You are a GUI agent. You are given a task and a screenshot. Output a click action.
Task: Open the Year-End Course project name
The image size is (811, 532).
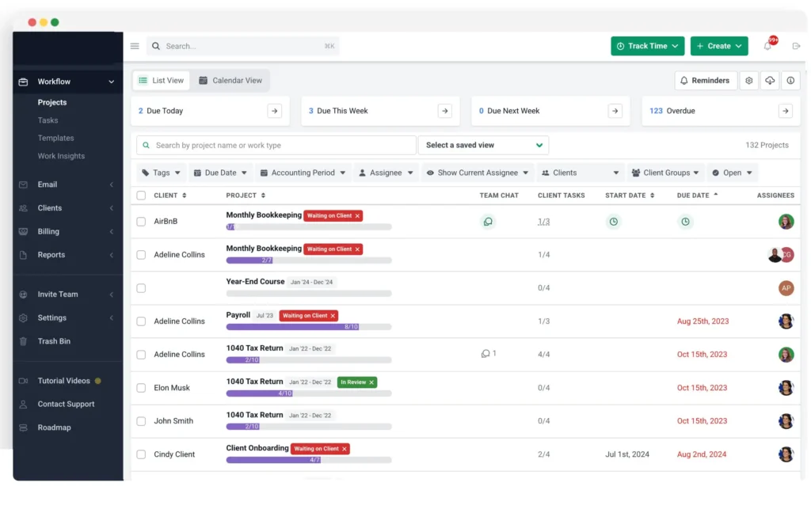[x=255, y=282]
